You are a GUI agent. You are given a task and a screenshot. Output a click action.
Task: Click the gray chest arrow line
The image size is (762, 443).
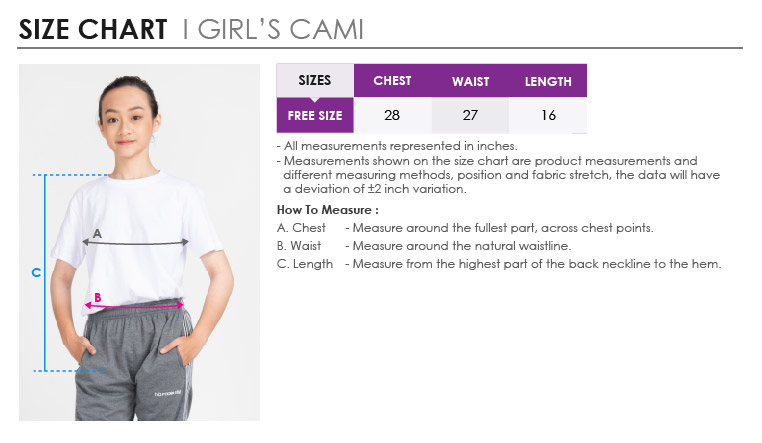[135, 242]
